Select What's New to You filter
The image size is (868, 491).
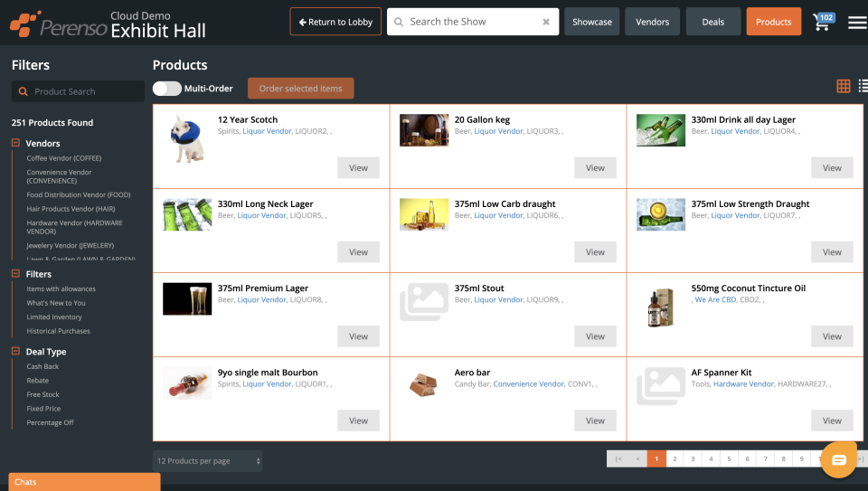pos(56,303)
